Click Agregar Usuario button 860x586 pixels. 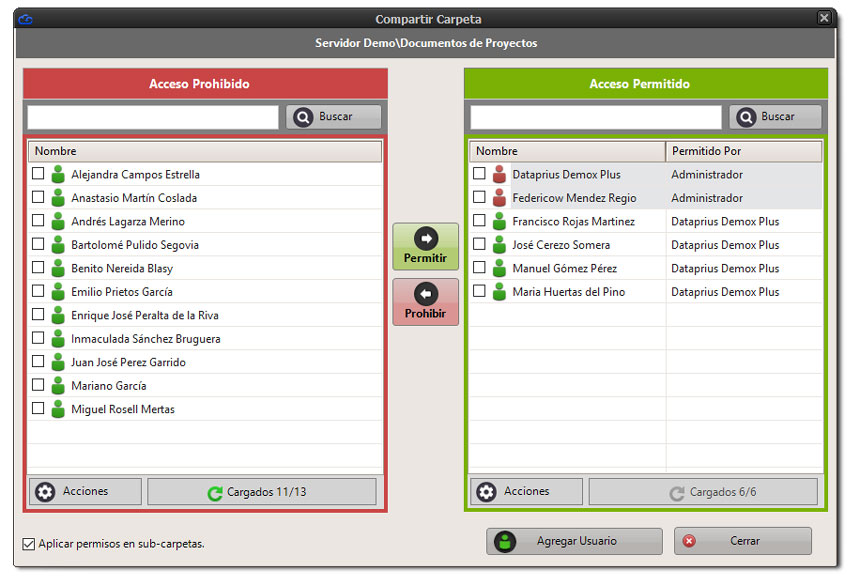574,541
